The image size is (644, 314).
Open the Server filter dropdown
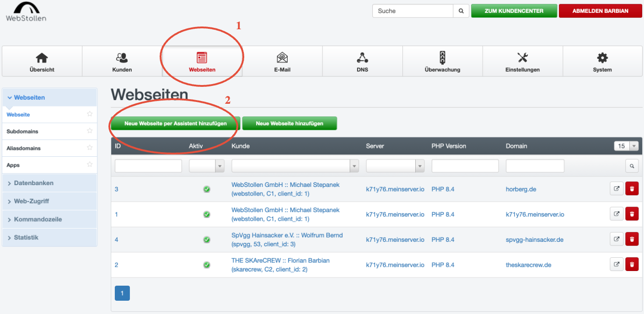point(395,166)
